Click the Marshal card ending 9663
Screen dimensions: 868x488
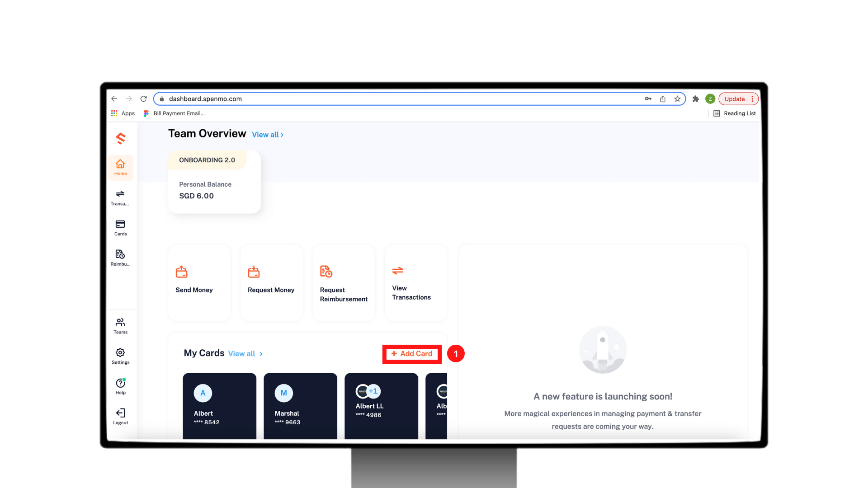tap(301, 405)
